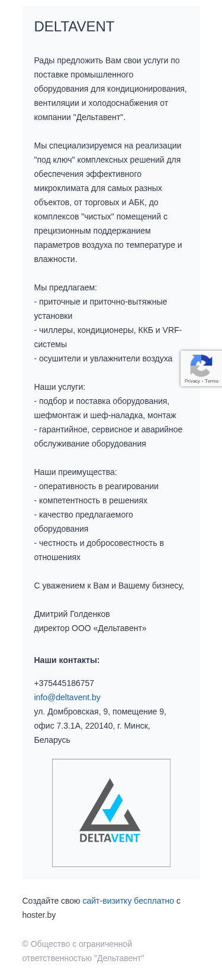Open the reCAPTCHA Privacy link
The image size is (222, 980).
coord(192,381)
